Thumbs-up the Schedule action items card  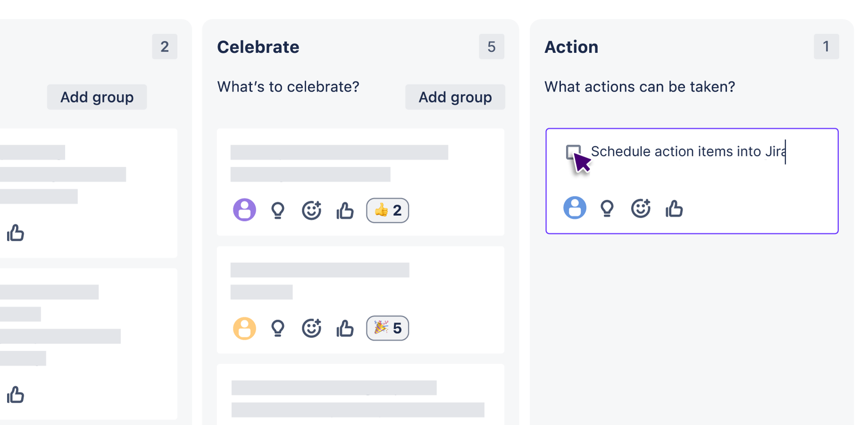(x=674, y=208)
